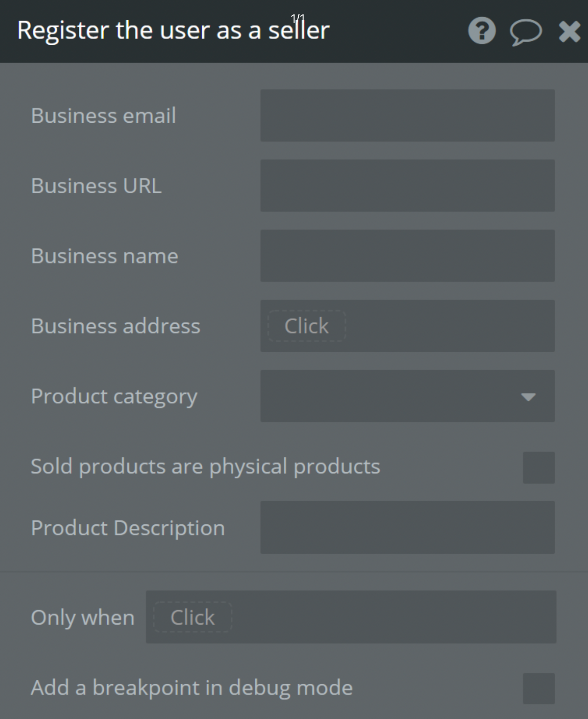Close the Register seller panel

(569, 32)
